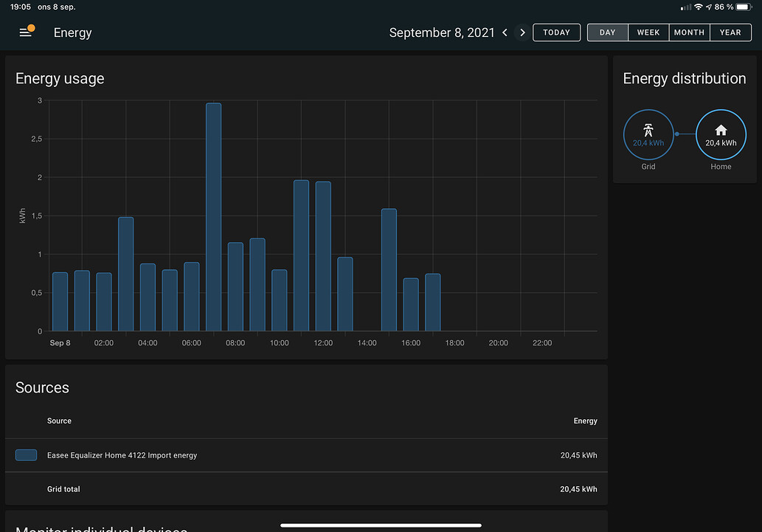Screen dimensions: 762x532
Task: Check the Wi-Fi status icon
Action: [x=699, y=7]
